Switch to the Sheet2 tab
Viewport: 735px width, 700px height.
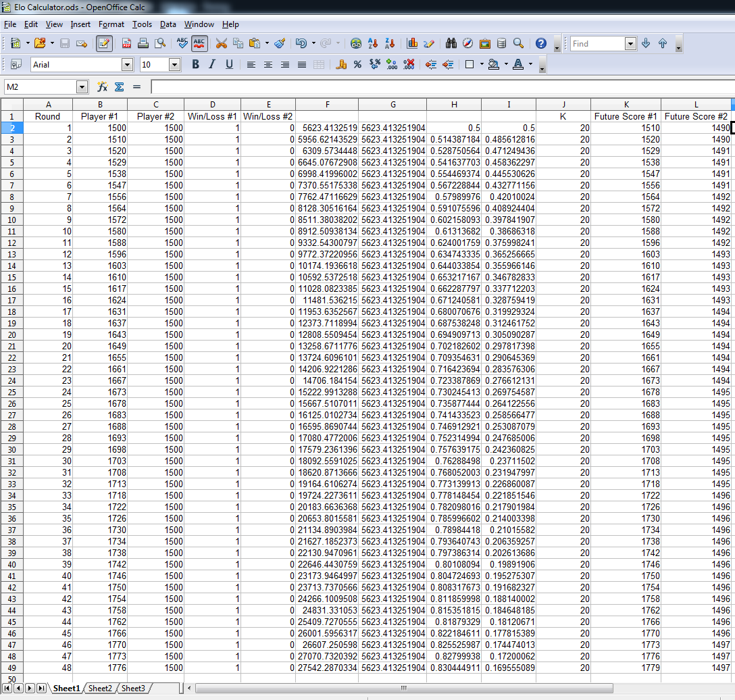[100, 688]
